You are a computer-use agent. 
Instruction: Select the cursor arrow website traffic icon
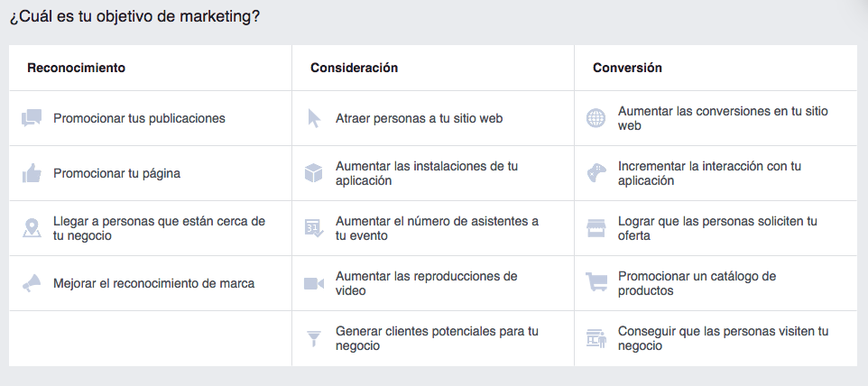pyautogui.click(x=314, y=118)
